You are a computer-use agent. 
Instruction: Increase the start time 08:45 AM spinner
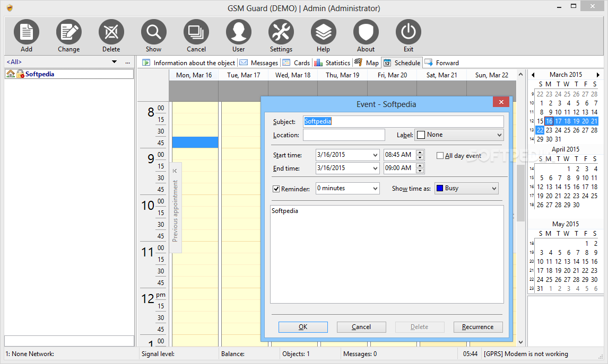coord(420,152)
